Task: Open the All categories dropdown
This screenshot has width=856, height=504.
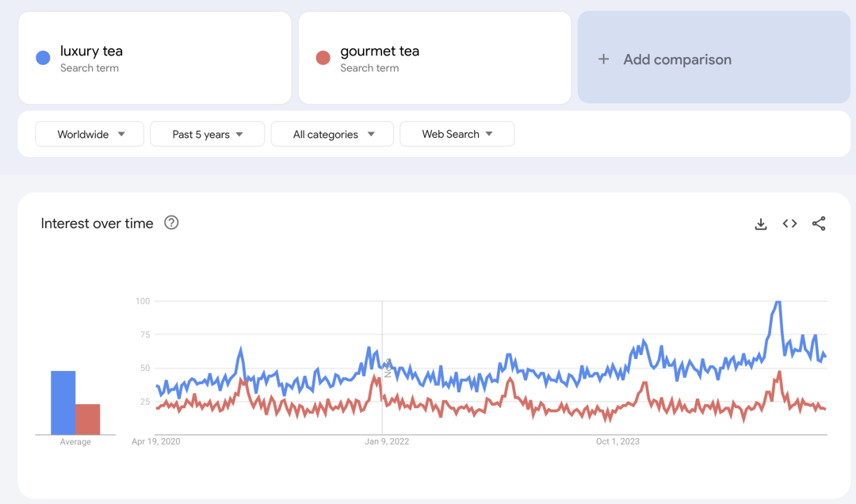Action: [332, 134]
